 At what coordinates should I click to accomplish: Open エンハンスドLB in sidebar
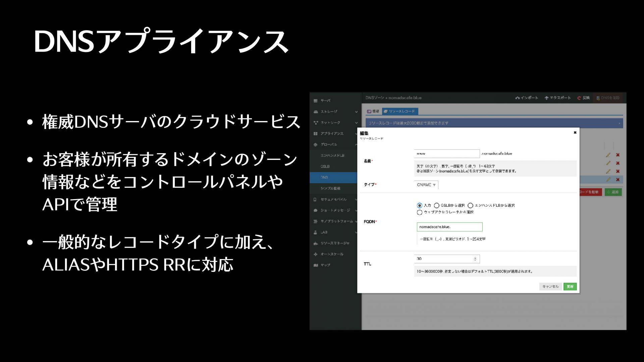[x=333, y=156]
